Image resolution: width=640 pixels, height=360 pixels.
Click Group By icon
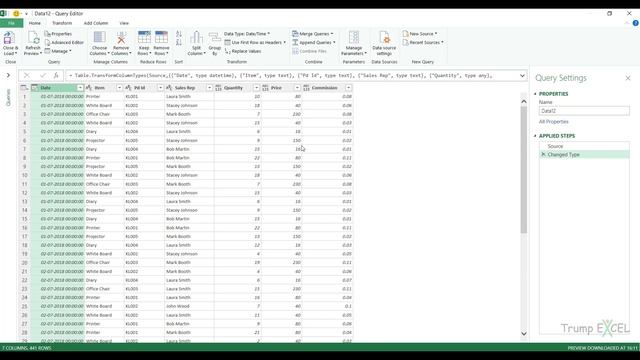pos(215,38)
